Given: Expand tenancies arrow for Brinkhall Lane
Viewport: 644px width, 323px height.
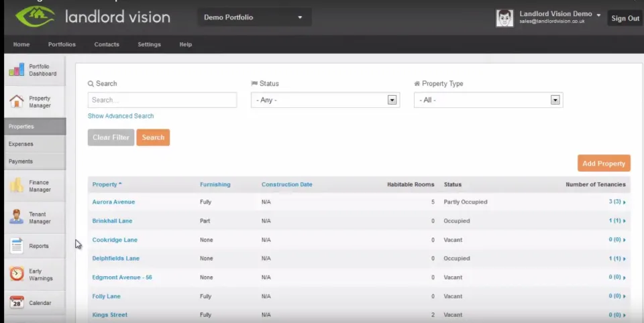Looking at the screenshot, I should tap(625, 221).
